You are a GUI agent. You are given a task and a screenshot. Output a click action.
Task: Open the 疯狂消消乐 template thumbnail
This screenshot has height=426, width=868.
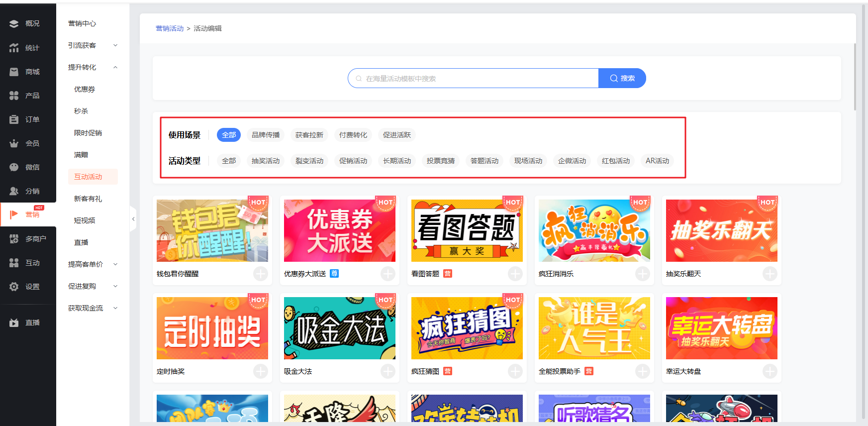click(x=594, y=231)
